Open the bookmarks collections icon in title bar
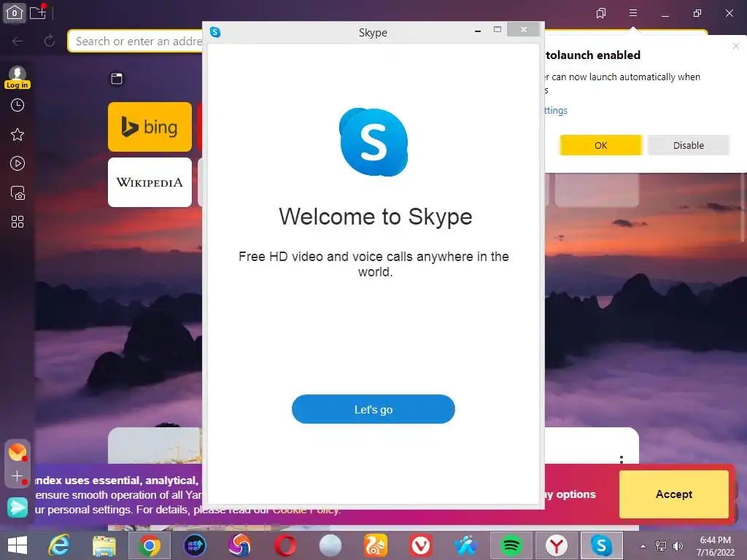 601,13
